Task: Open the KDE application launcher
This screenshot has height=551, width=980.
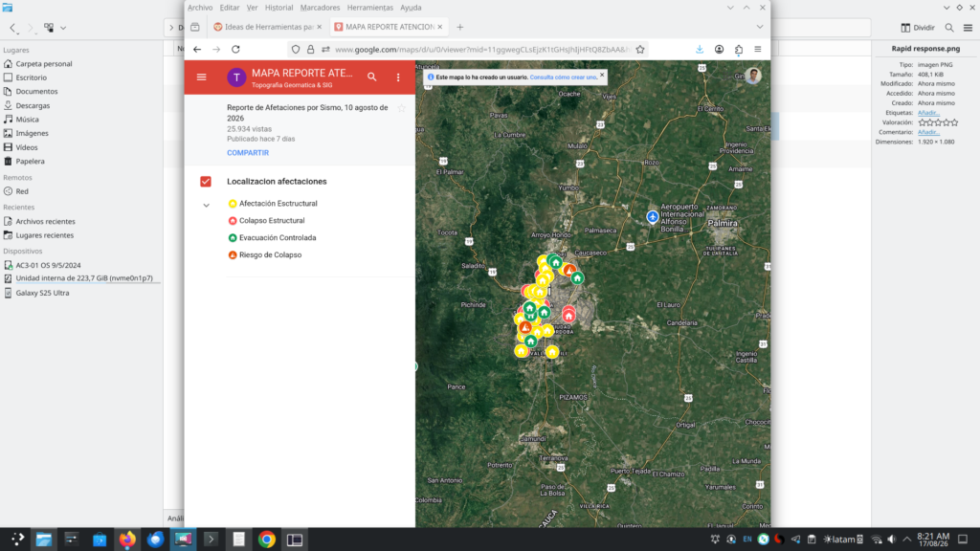Action: [x=17, y=540]
